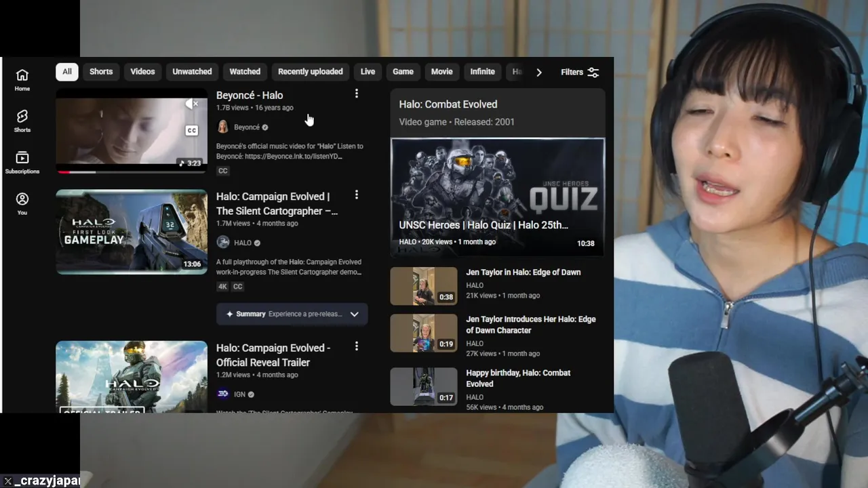Click the HALO channel avatar
868x488 pixels.
click(x=222, y=242)
